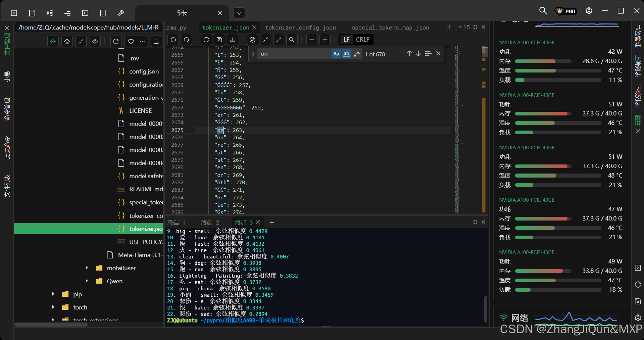
Task: Expand the mota0user folder
Action: tap(87, 268)
